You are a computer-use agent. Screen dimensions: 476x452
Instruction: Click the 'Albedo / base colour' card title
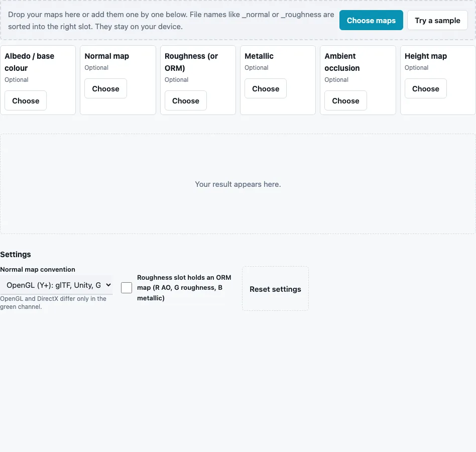coord(30,62)
